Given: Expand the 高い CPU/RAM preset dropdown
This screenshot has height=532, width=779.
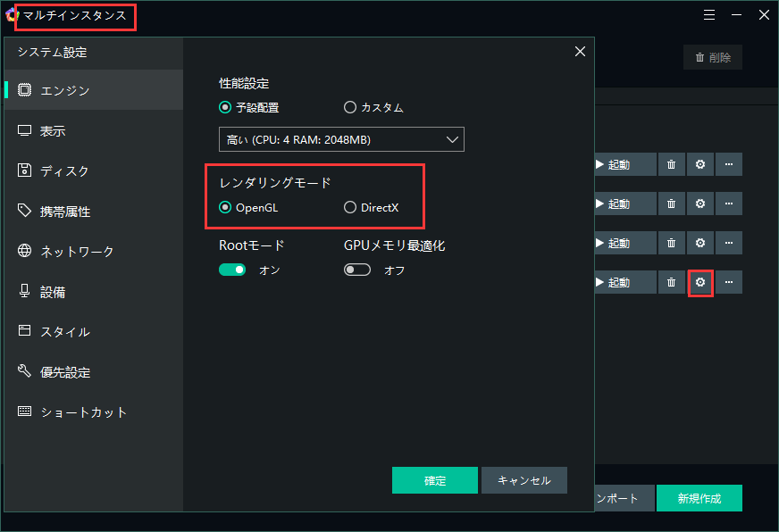Looking at the screenshot, I should (x=341, y=140).
